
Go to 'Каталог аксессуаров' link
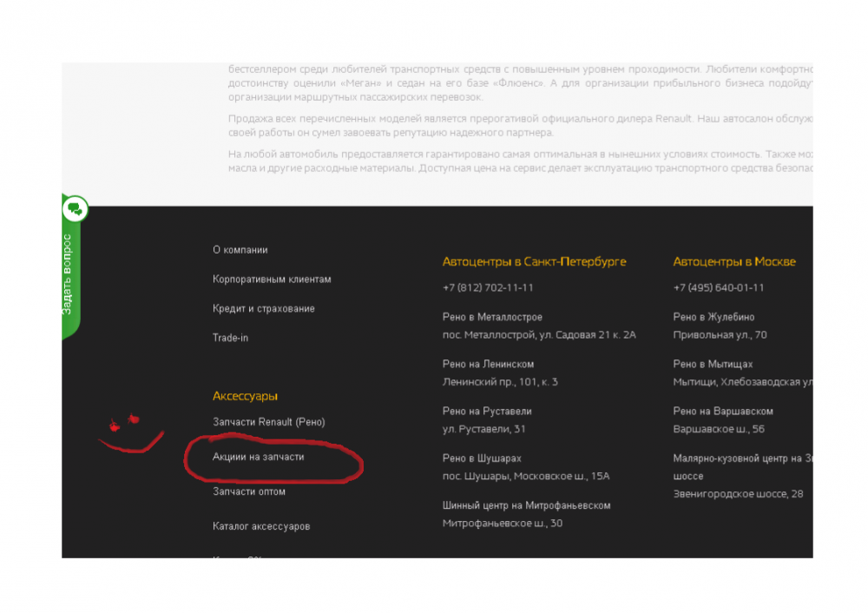point(261,526)
